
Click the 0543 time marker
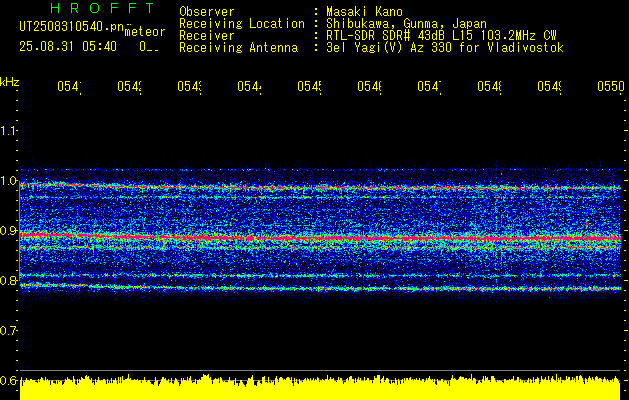point(190,86)
